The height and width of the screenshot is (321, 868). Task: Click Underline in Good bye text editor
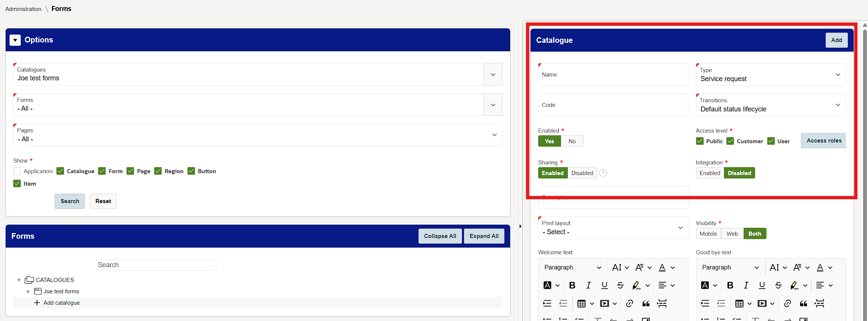click(x=762, y=285)
